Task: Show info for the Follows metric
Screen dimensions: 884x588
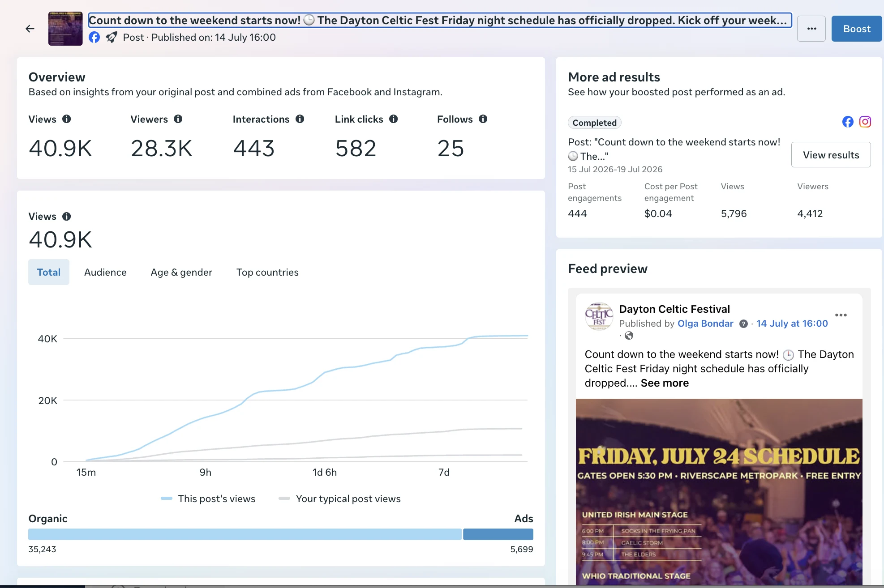Action: pos(483,119)
